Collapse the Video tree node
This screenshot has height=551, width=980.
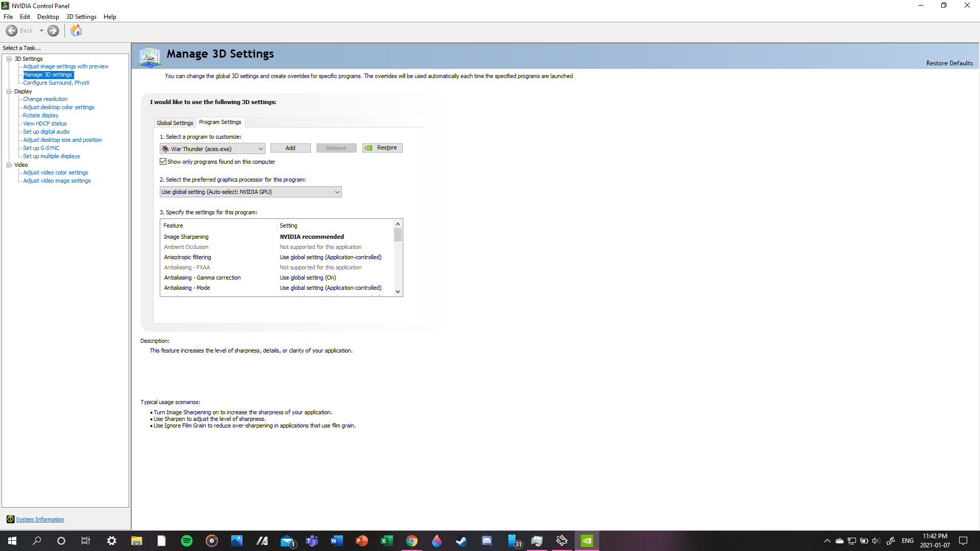pos(9,165)
